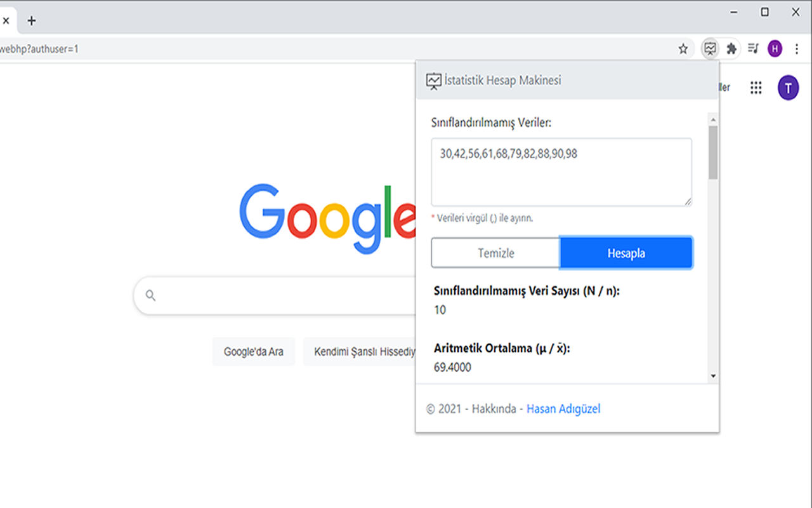Open the Chrome extensions puzzle icon
Viewport: 812px width, 508px height.
(x=731, y=48)
